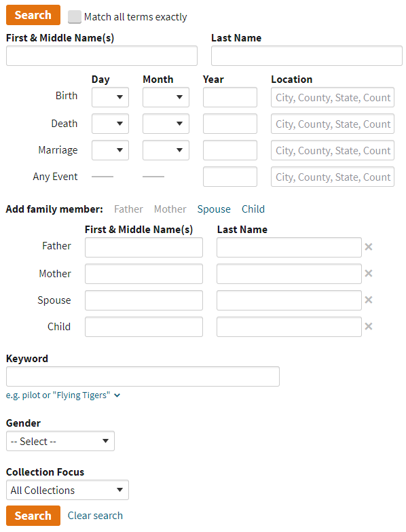Expand keyword examples chevron
Viewport: 406px width, 532px height.
(x=117, y=395)
